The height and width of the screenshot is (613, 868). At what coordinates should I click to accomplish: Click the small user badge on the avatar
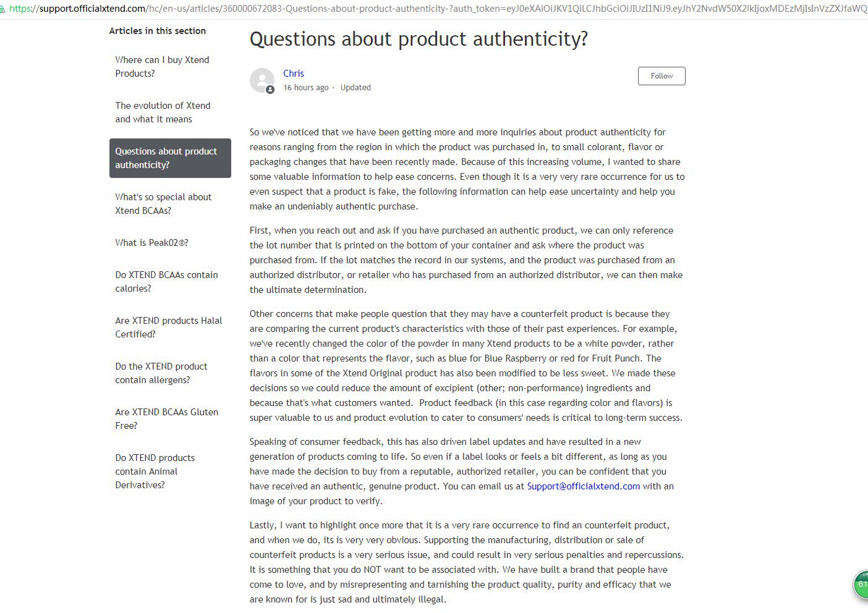(270, 90)
